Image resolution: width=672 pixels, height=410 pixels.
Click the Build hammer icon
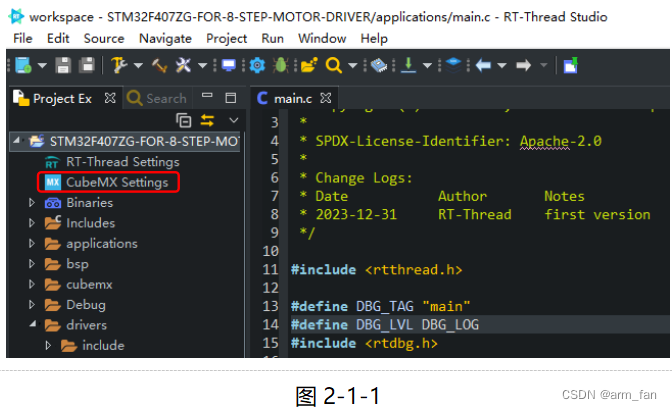(159, 66)
